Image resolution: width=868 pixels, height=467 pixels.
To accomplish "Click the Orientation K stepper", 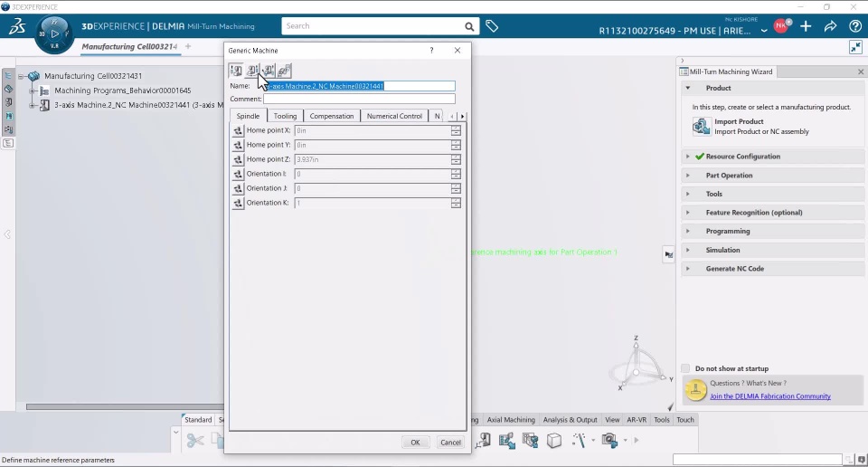I will tap(456, 203).
